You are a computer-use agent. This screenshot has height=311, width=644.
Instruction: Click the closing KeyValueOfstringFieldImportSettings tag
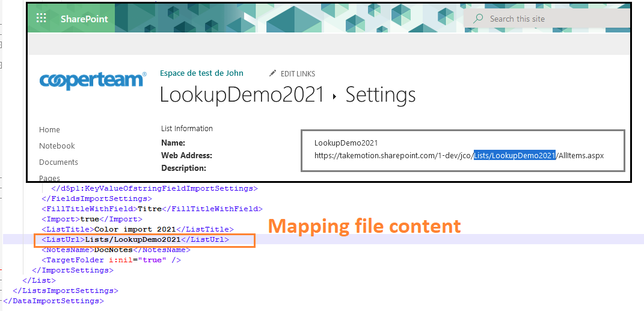(x=155, y=188)
